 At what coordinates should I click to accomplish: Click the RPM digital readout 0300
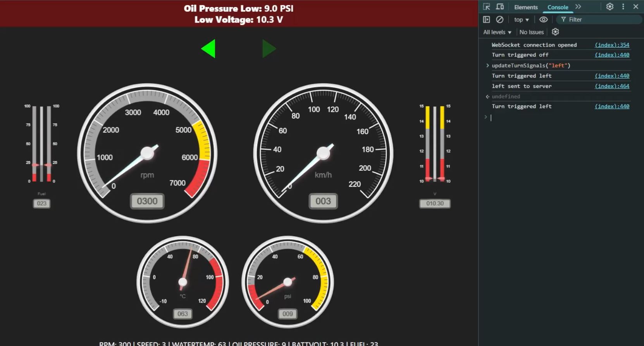tap(147, 201)
